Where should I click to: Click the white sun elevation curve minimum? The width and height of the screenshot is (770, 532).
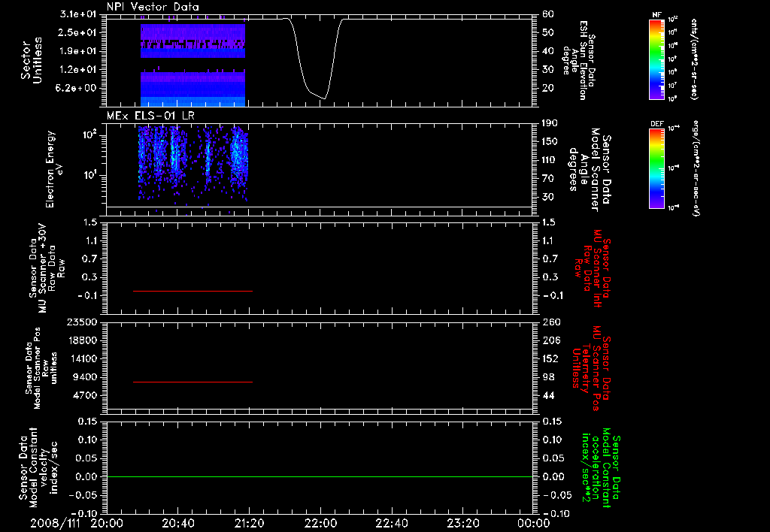tap(324, 98)
